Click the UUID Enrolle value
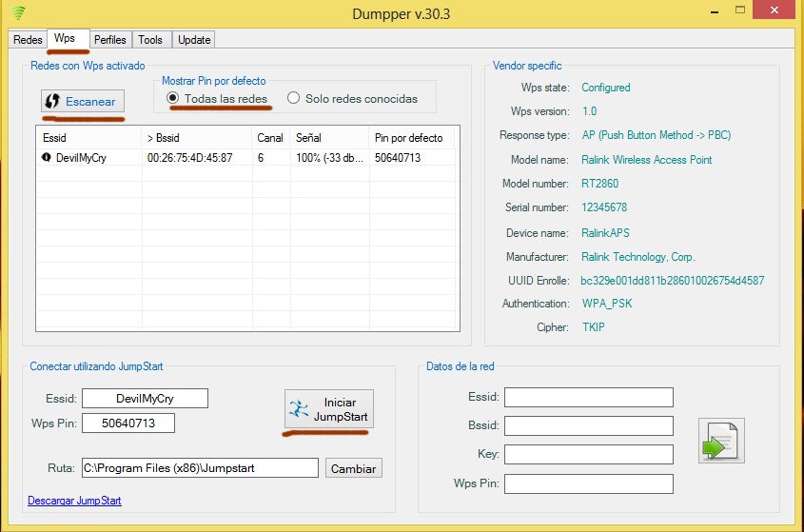Image resolution: width=804 pixels, height=532 pixels. pos(673,280)
